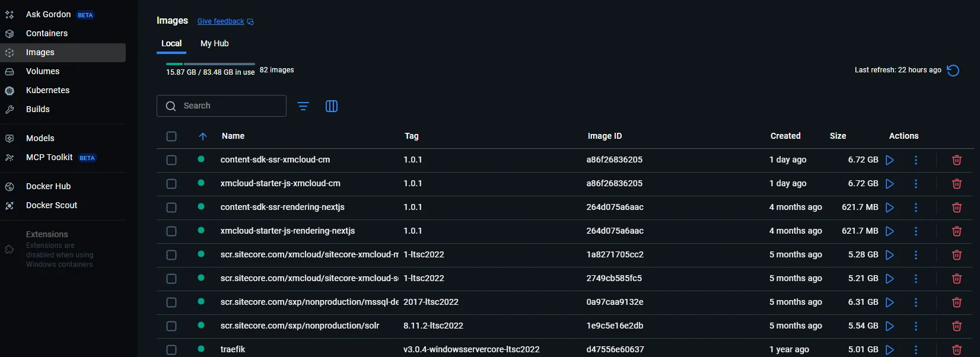
Task: Switch to the My Hub tab
Action: point(214,43)
